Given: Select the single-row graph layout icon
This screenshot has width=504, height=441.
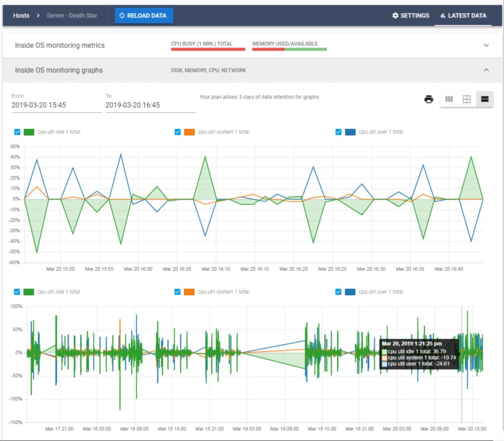Looking at the screenshot, I should pos(484,99).
